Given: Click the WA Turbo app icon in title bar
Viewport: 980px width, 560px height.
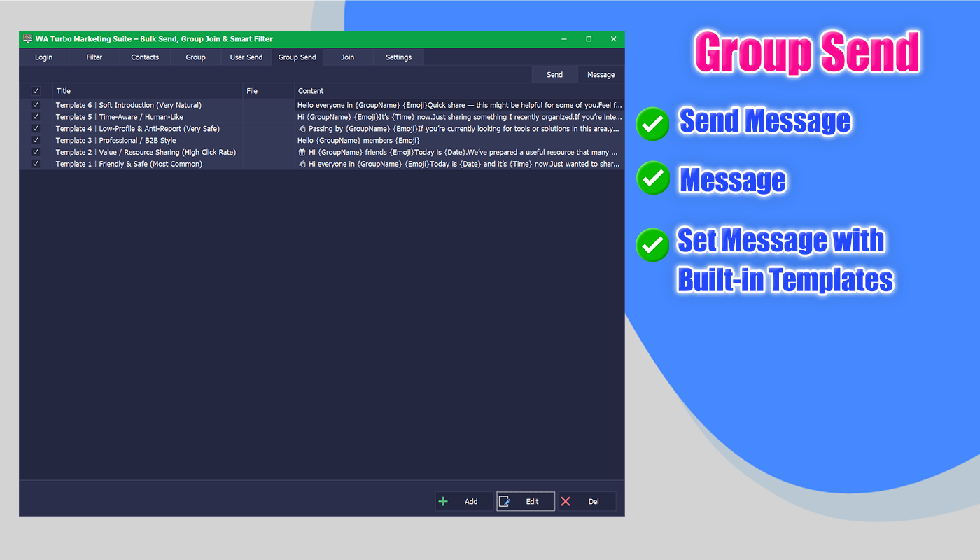Looking at the screenshot, I should point(27,39).
